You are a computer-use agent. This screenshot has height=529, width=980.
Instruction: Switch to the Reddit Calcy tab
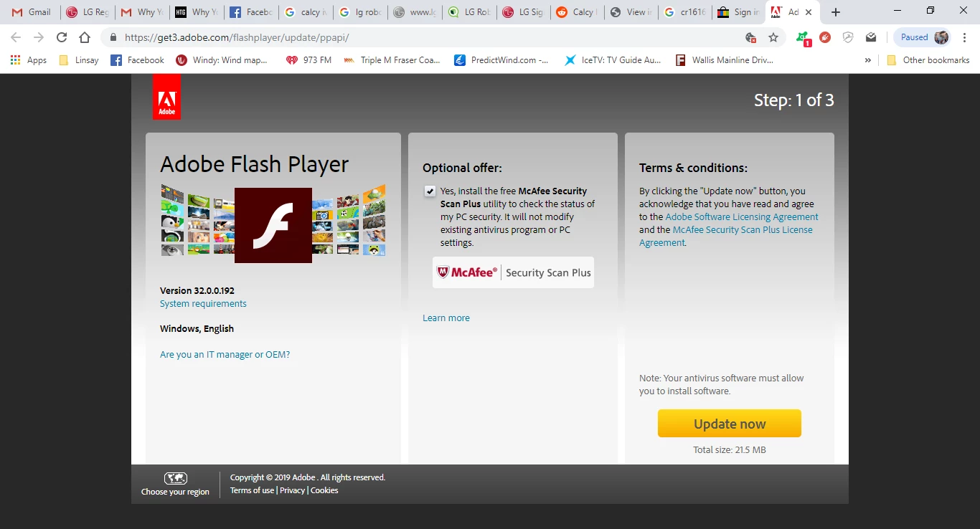click(578, 12)
